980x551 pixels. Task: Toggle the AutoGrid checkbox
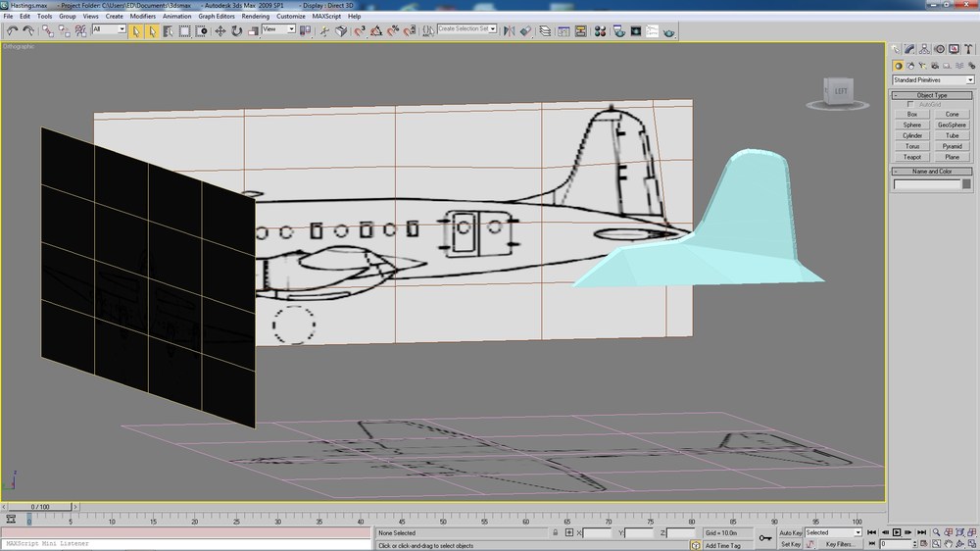tap(910, 105)
